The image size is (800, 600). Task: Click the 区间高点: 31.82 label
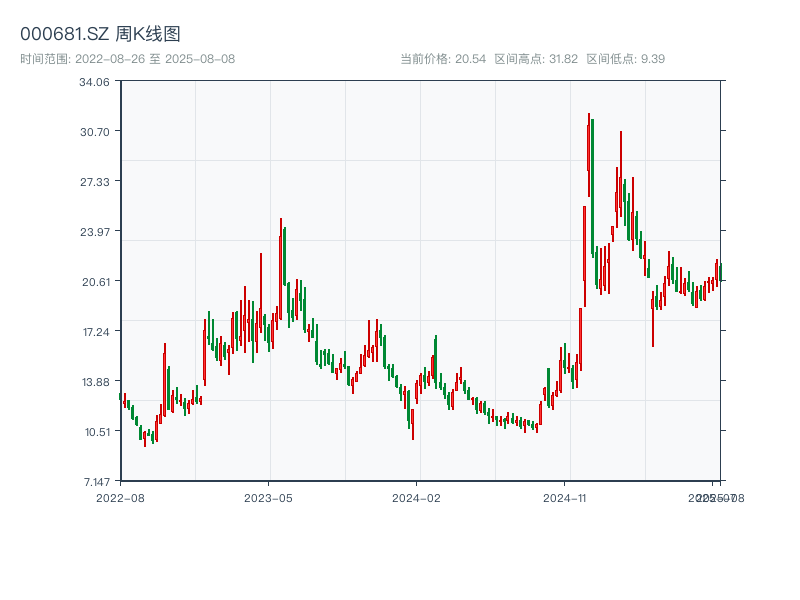click(537, 57)
